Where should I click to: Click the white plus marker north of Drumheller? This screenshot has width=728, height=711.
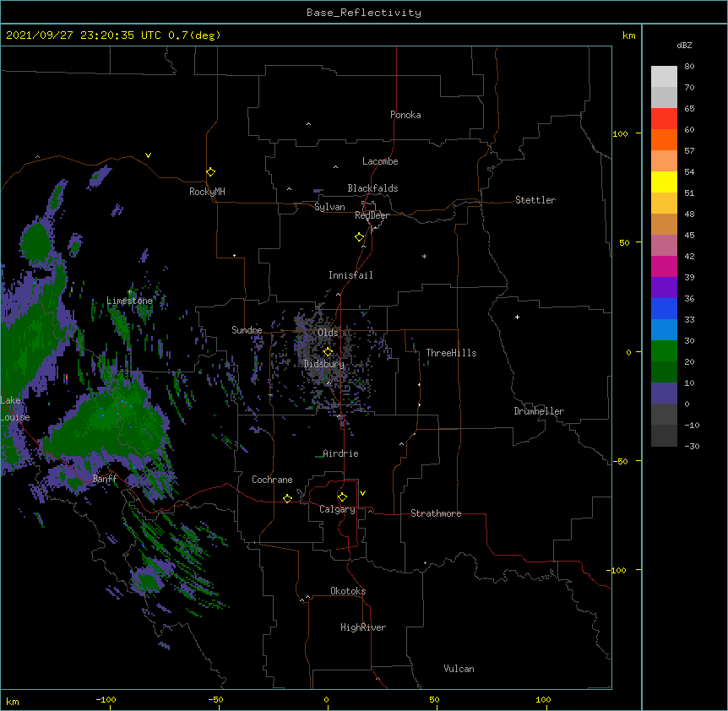point(517,317)
